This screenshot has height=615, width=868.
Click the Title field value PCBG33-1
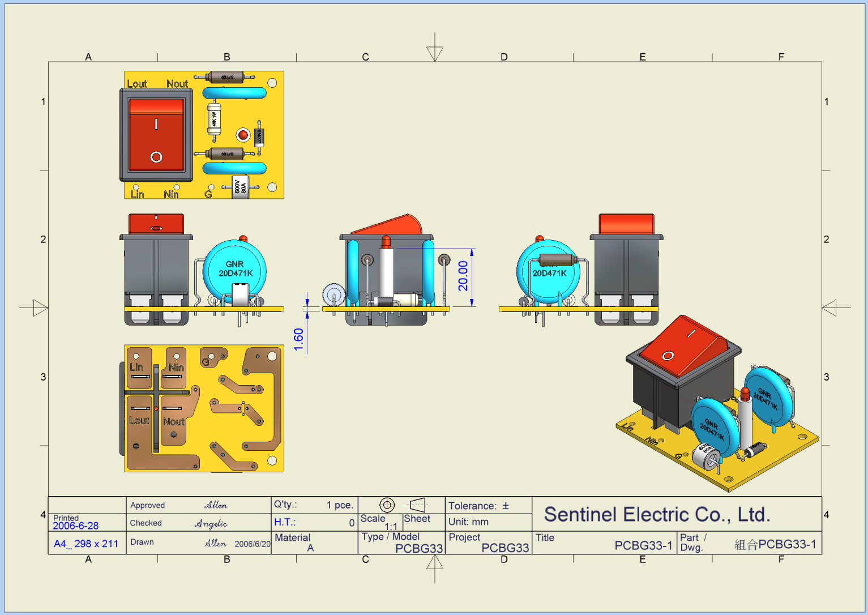tap(643, 545)
